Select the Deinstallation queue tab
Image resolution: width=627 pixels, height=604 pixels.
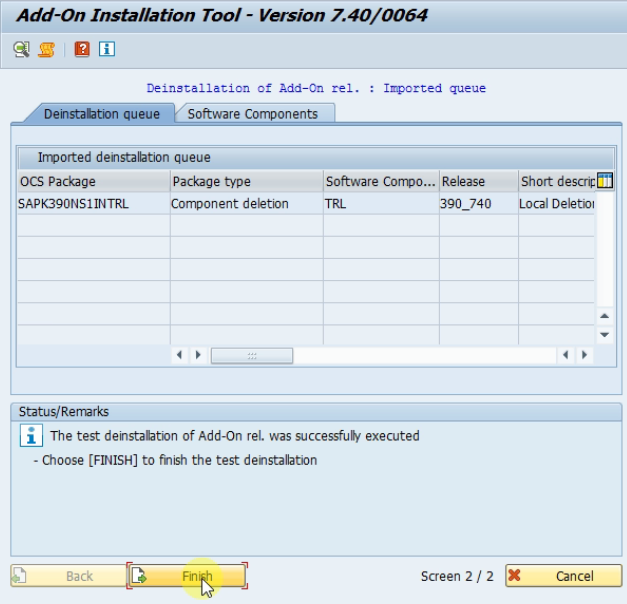[x=101, y=114]
